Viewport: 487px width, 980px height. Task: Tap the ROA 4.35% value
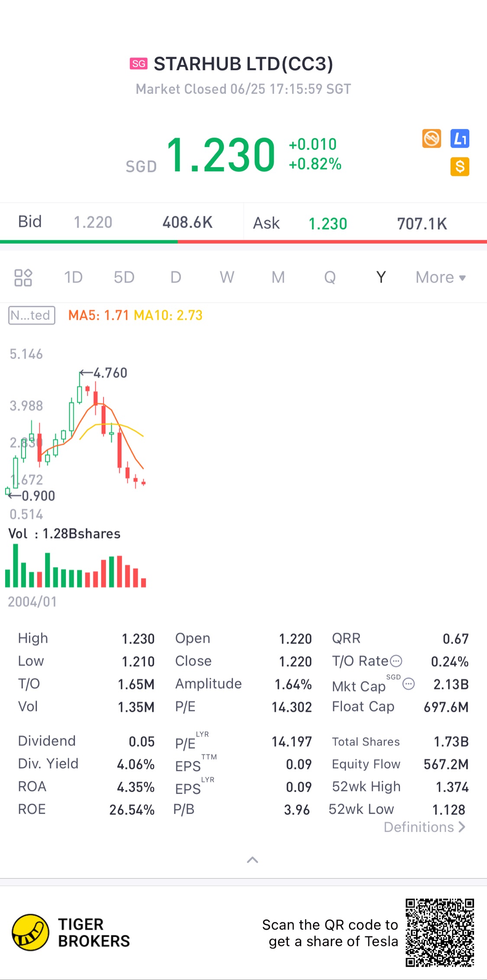[136, 787]
